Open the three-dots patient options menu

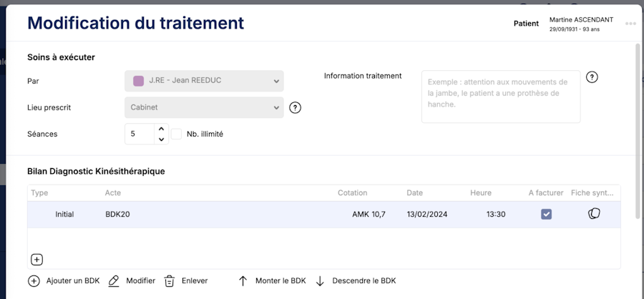point(630,24)
